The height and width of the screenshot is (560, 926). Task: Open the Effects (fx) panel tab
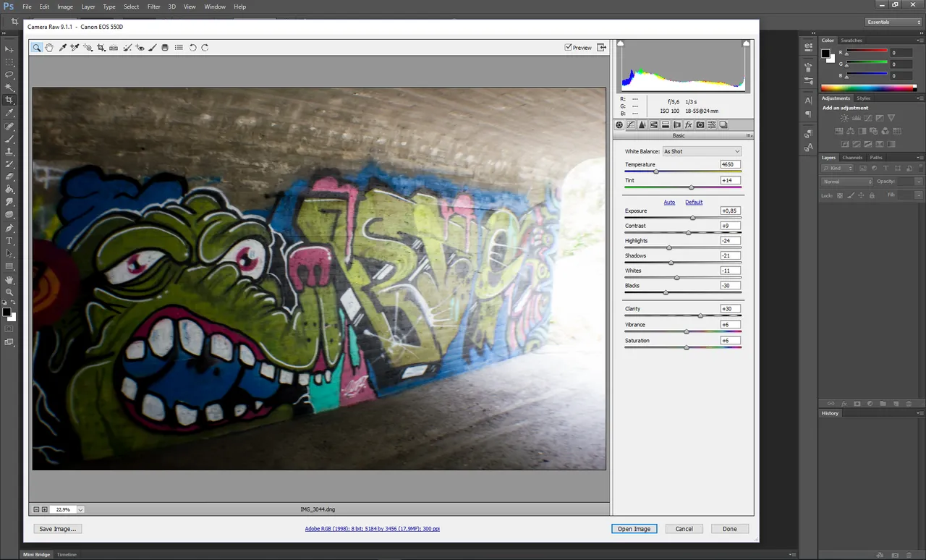689,125
